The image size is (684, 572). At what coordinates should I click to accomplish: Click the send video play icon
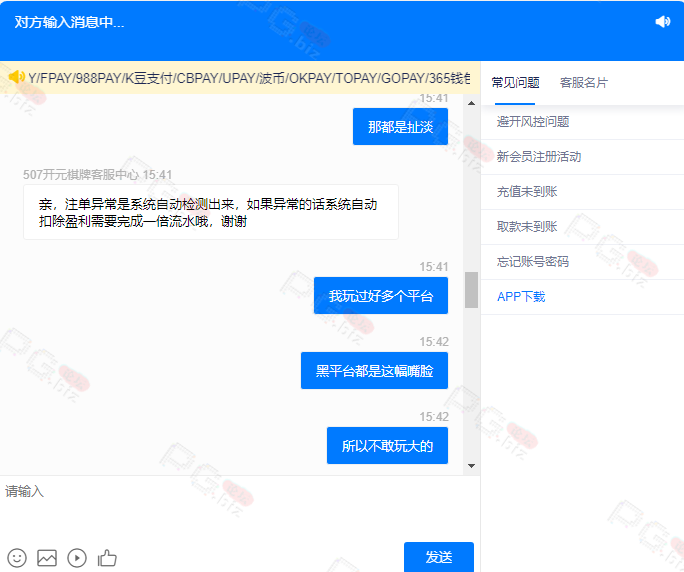click(x=77, y=558)
